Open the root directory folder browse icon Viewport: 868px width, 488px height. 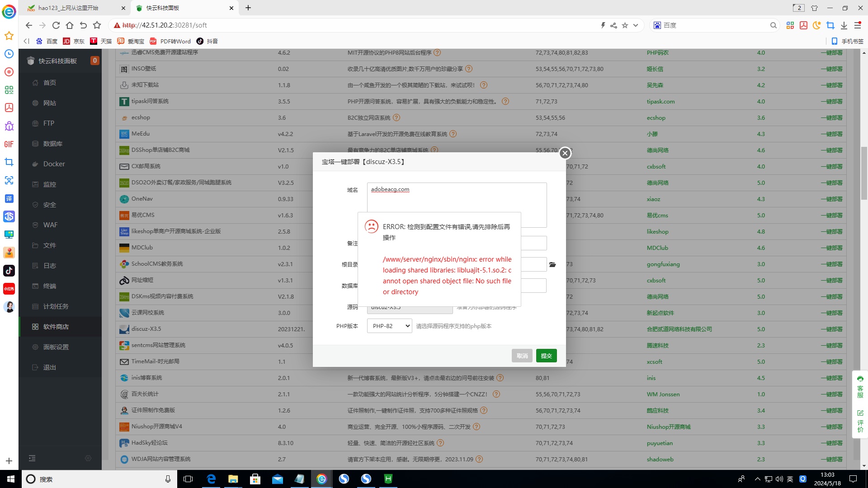tap(552, 264)
